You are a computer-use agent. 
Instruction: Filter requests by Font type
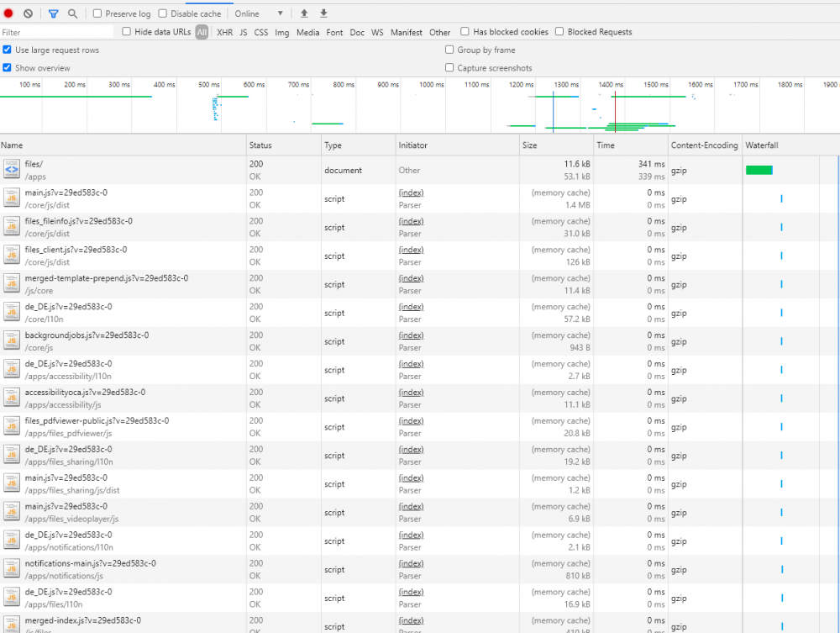(x=334, y=32)
